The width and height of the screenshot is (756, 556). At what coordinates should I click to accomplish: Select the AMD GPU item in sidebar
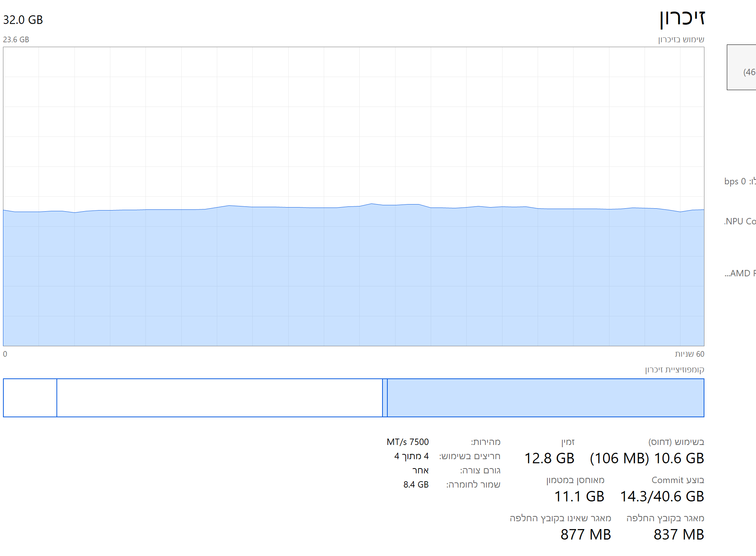(x=741, y=273)
